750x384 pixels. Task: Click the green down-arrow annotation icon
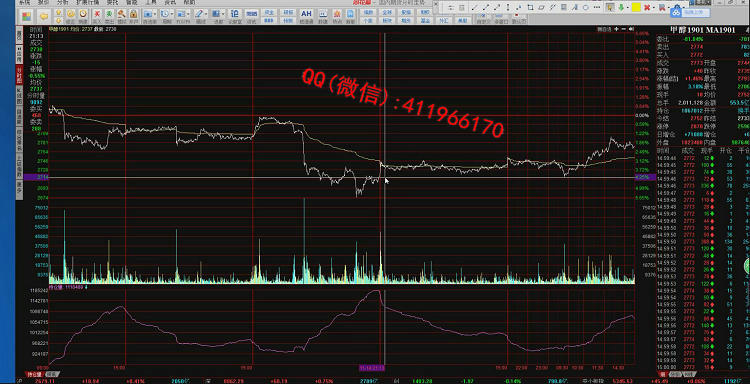(x=621, y=7)
